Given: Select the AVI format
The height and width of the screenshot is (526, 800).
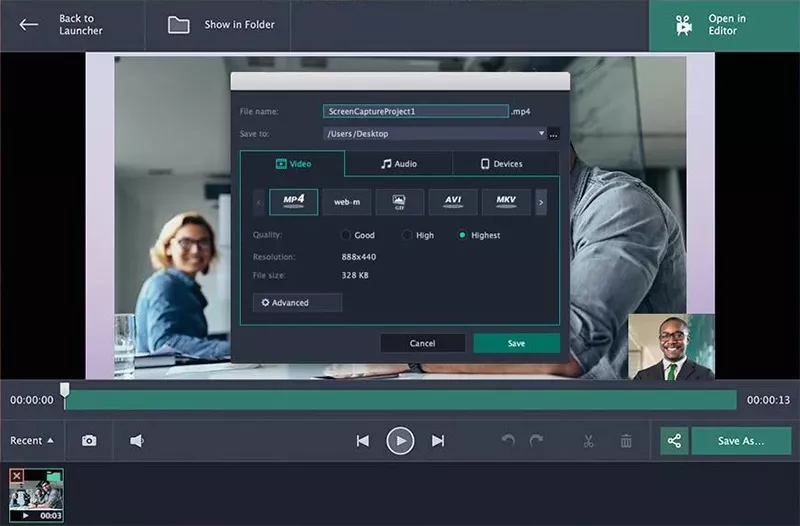Looking at the screenshot, I should 453,202.
